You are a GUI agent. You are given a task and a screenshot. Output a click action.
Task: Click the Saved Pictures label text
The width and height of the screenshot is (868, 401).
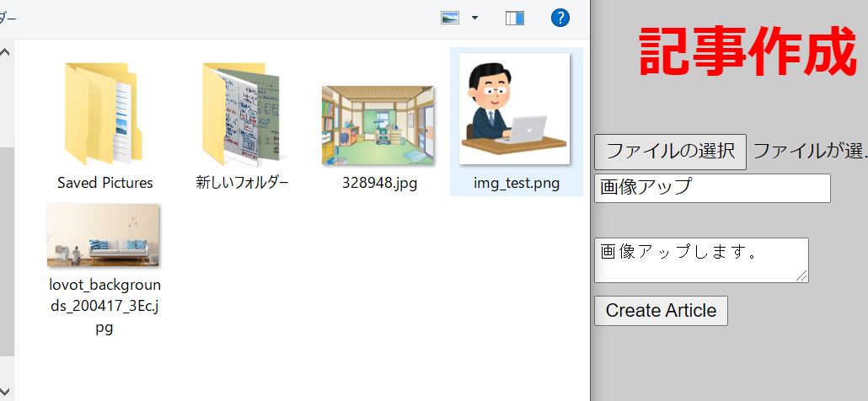coord(105,183)
